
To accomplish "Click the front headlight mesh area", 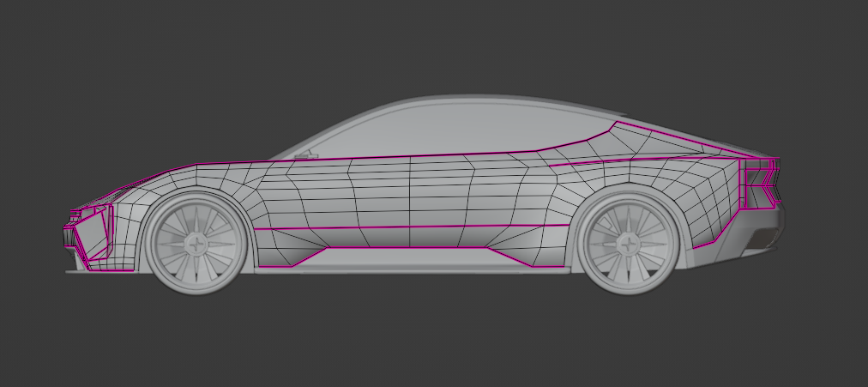I will point(92,211).
